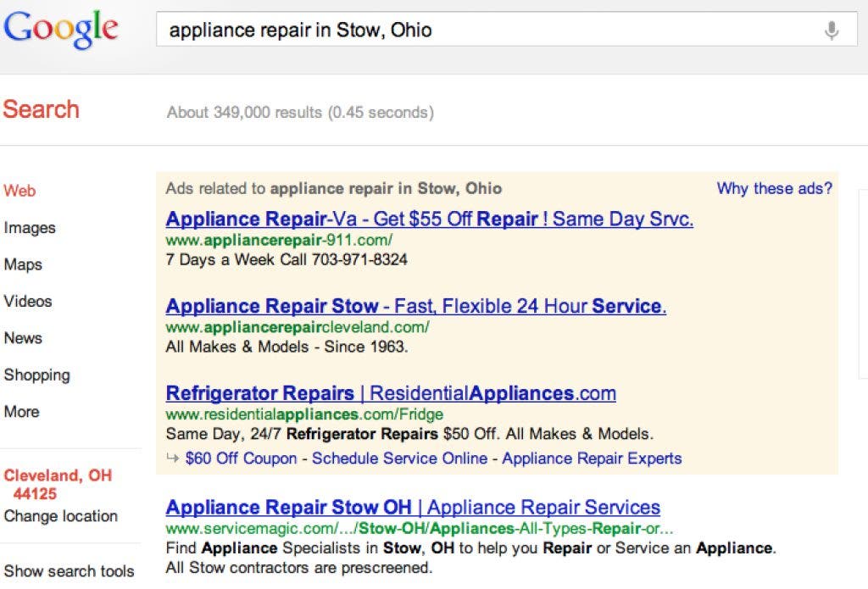Switch to Maps results
Image resolution: width=868 pixels, height=589 pixels.
click(23, 264)
